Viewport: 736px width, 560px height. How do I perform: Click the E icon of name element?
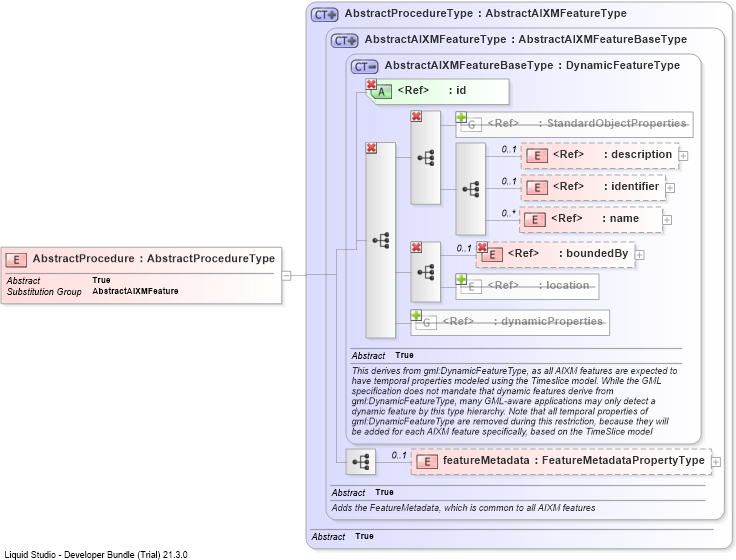[535, 220]
